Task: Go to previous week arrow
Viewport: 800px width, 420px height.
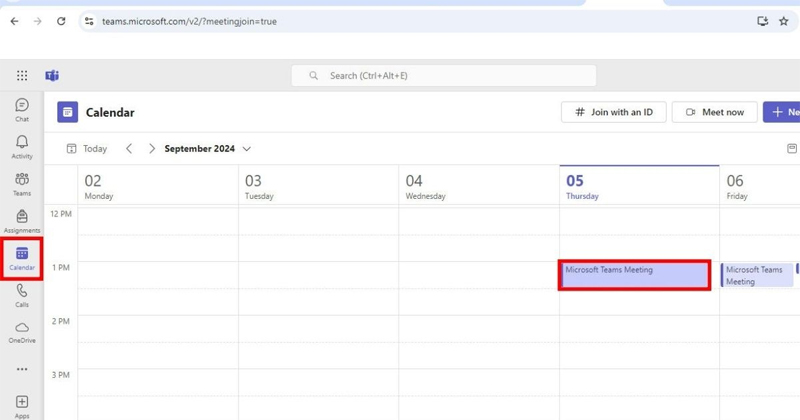Action: (x=129, y=149)
